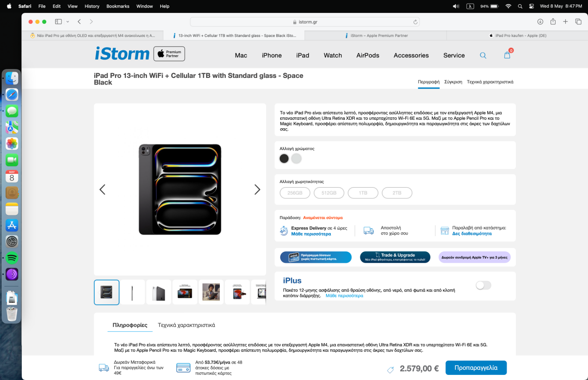
Task: Open the Bookmarks menu in menu bar
Action: 118,6
